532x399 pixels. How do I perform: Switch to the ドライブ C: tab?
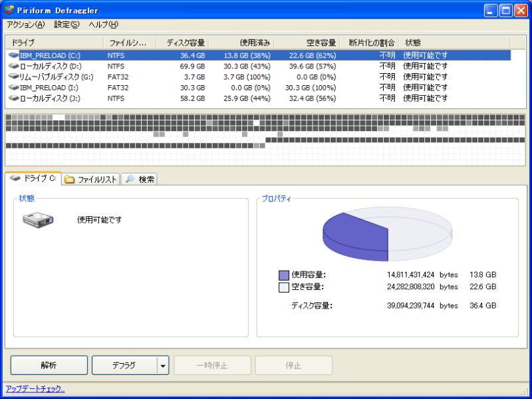pos(33,178)
